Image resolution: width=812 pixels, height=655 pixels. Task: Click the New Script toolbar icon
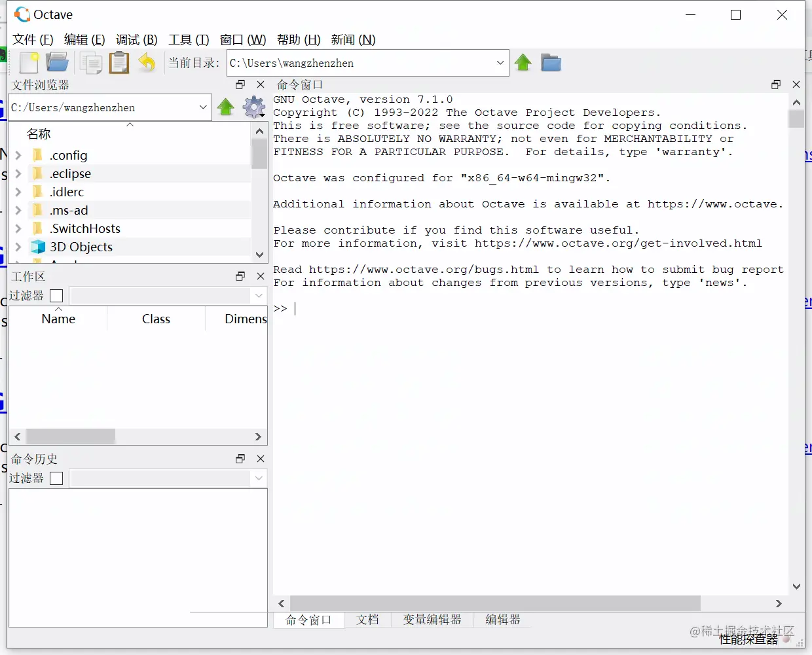click(x=29, y=63)
